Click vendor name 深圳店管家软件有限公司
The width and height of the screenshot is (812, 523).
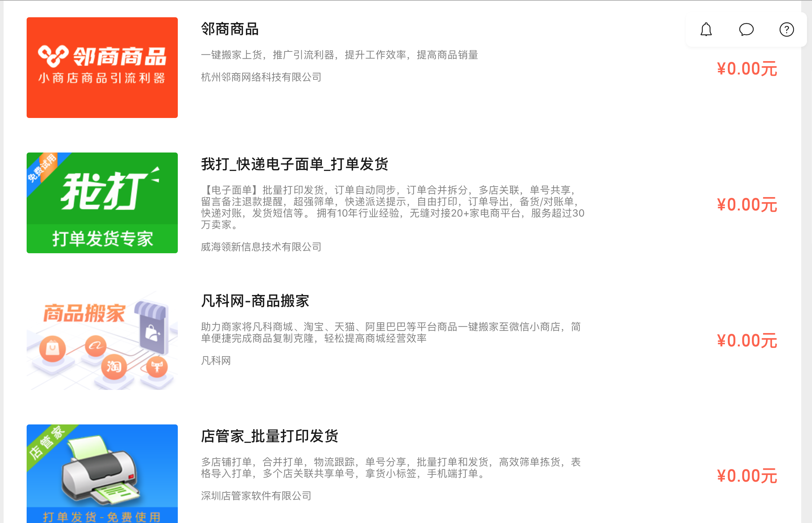click(256, 496)
